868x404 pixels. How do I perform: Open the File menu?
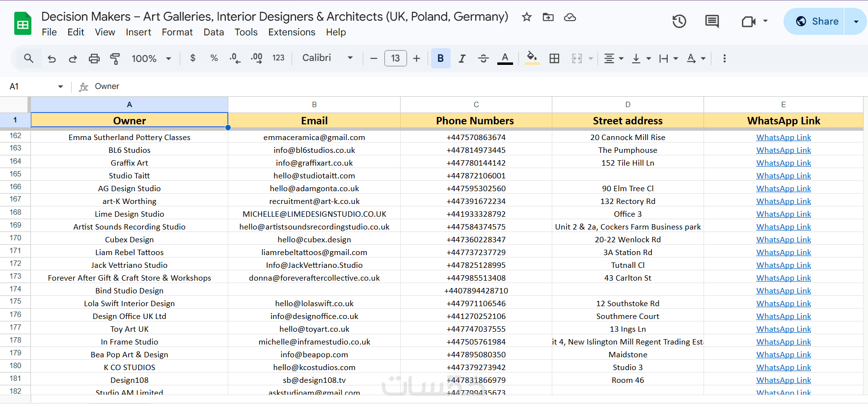pyautogui.click(x=49, y=32)
